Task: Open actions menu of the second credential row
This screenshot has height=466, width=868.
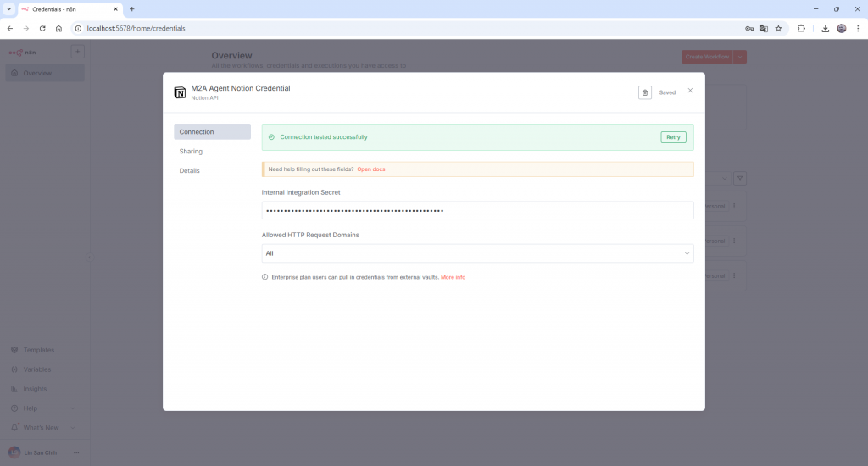Action: [x=735, y=241]
